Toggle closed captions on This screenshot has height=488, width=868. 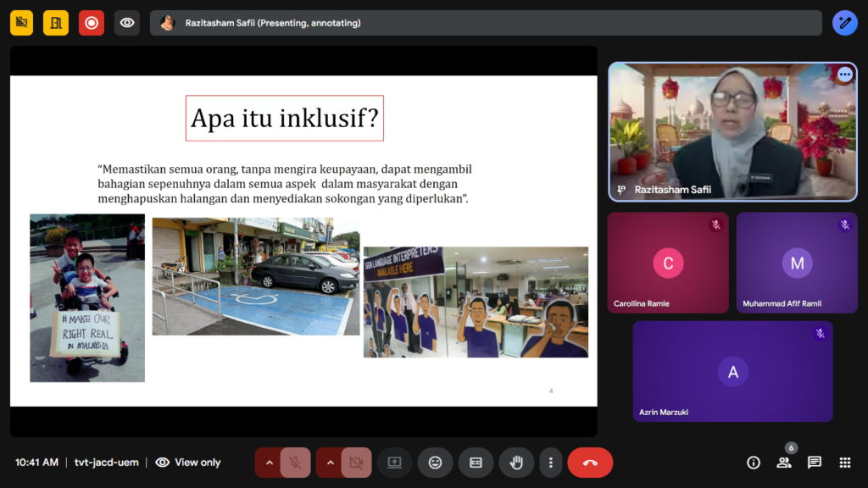coord(476,463)
